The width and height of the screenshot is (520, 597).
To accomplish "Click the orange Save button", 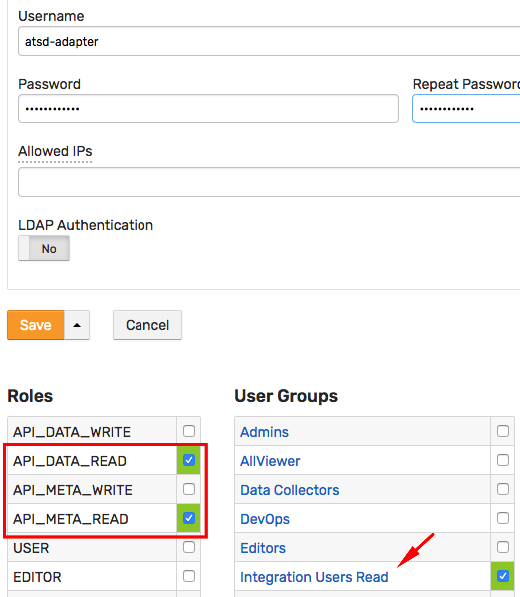I will (x=36, y=325).
